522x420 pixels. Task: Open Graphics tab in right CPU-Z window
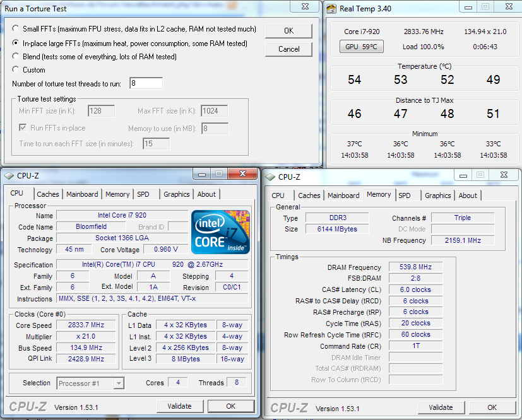[x=438, y=195]
